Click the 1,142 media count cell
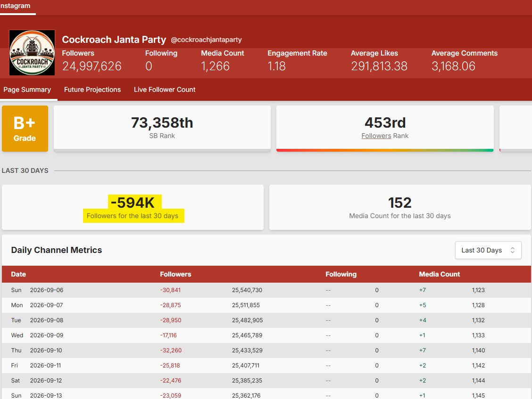Screen dimensions: 532x399 [x=478, y=366]
